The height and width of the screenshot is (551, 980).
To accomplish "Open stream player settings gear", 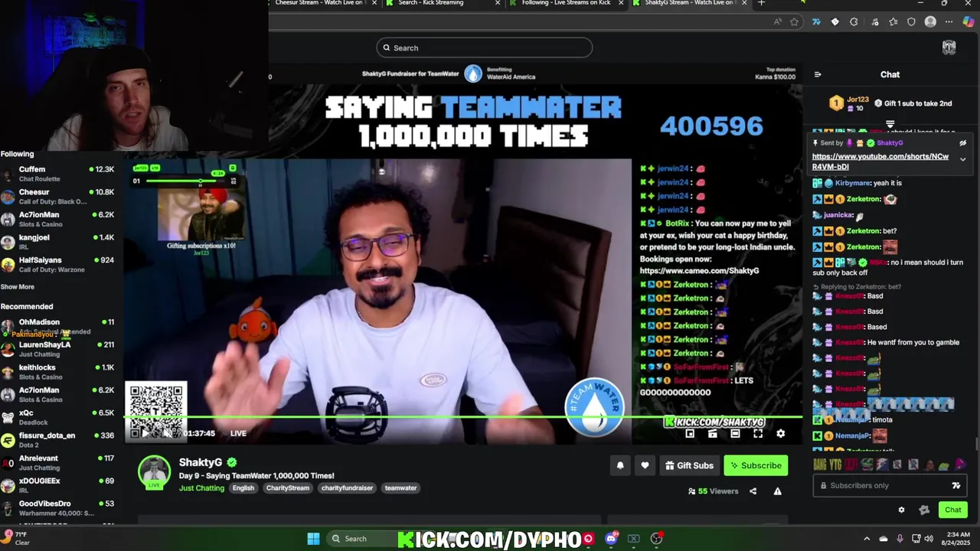I will (780, 434).
